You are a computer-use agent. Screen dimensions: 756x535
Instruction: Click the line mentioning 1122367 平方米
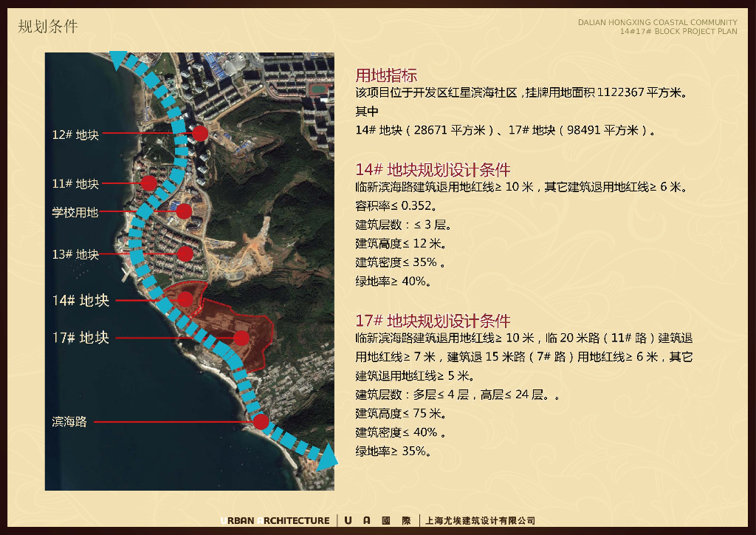pyautogui.click(x=521, y=92)
